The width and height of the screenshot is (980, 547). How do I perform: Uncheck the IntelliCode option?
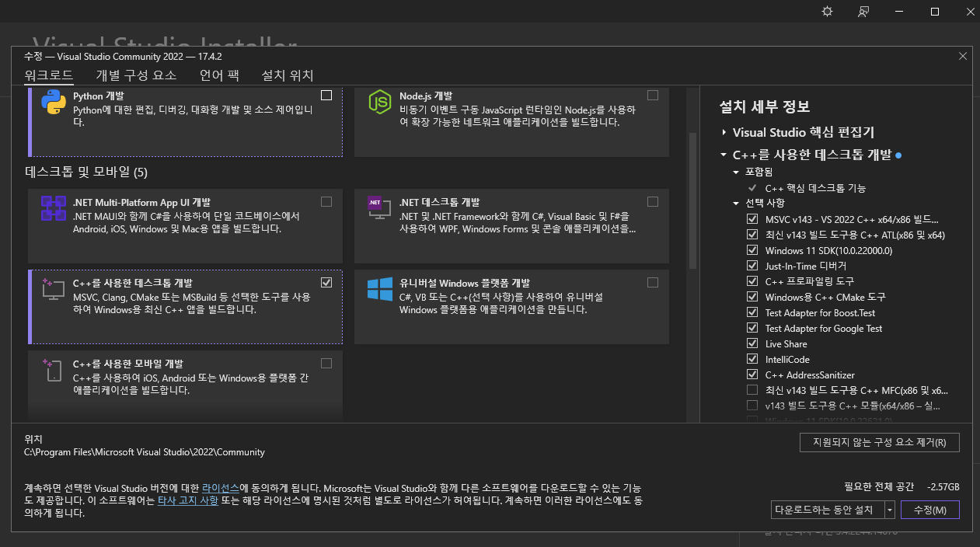tap(752, 359)
